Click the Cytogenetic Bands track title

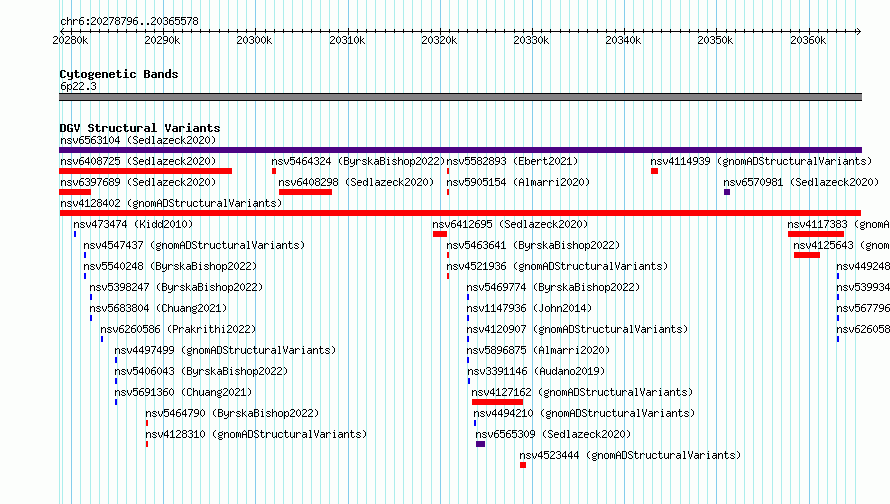(119, 74)
